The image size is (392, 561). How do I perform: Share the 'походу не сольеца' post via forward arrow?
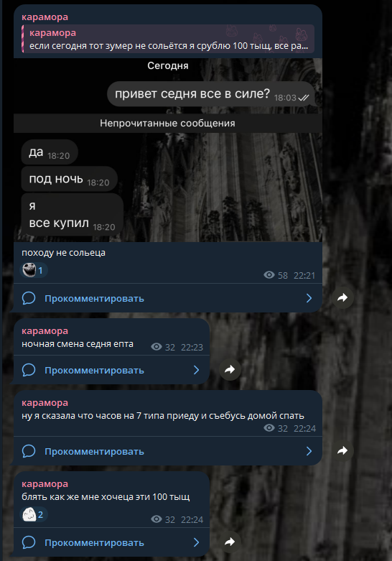(342, 297)
